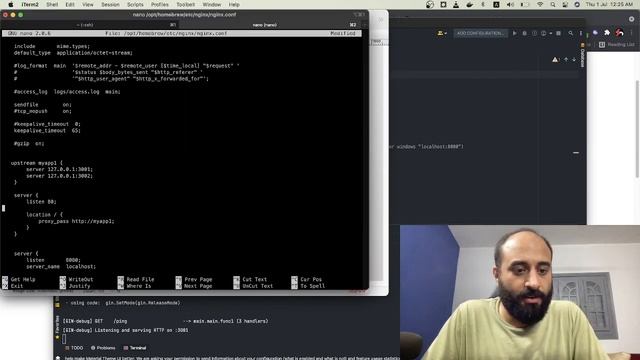This screenshot has height=360, width=640.
Task: Click the Database side panel label in IDE
Action: (582, 58)
